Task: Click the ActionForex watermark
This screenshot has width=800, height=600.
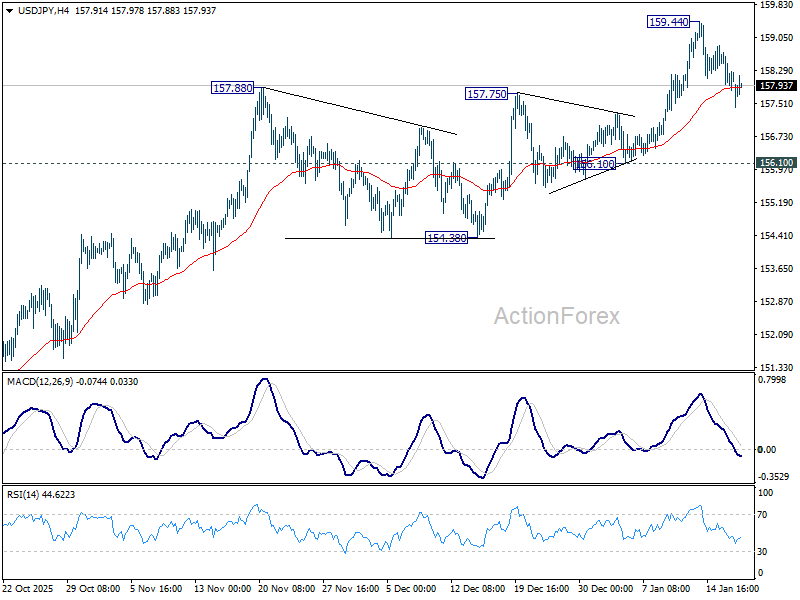Action: pyautogui.click(x=558, y=316)
